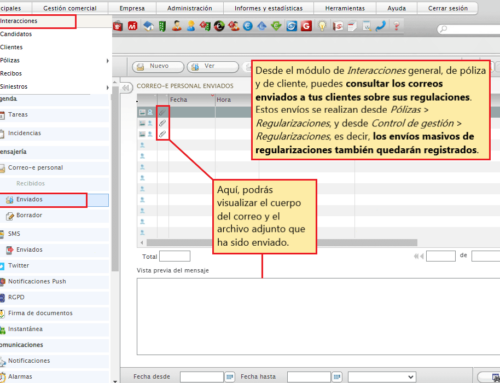This screenshot has width=500, height=383.
Task: Open the Empresa menu
Action: (x=132, y=8)
